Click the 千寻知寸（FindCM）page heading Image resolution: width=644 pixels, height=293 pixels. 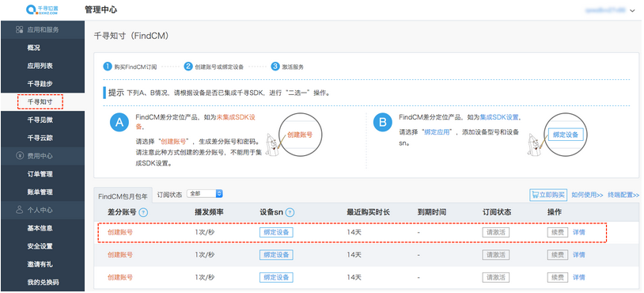pyautogui.click(x=131, y=36)
